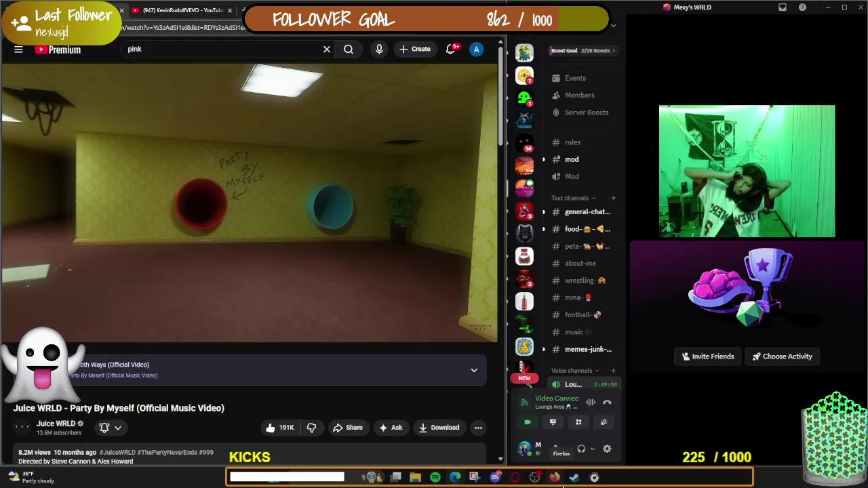Open the Discord soundboard

pyautogui.click(x=604, y=422)
